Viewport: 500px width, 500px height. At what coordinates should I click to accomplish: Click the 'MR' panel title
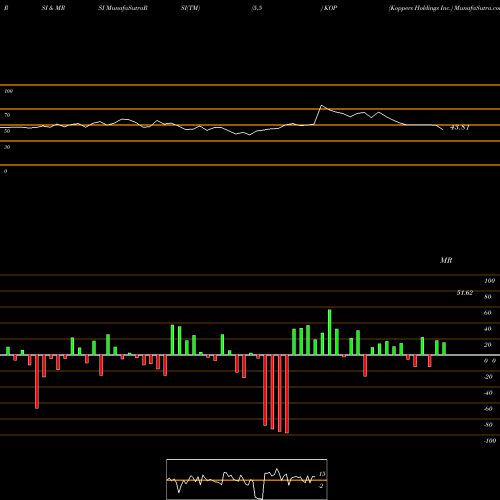[446, 260]
